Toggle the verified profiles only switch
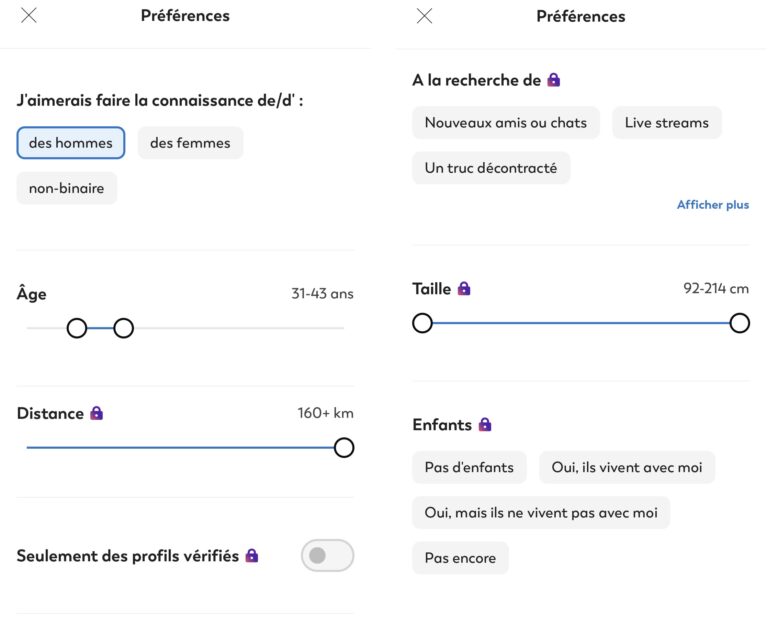Image resolution: width=768 pixels, height=618 pixels. pos(328,555)
